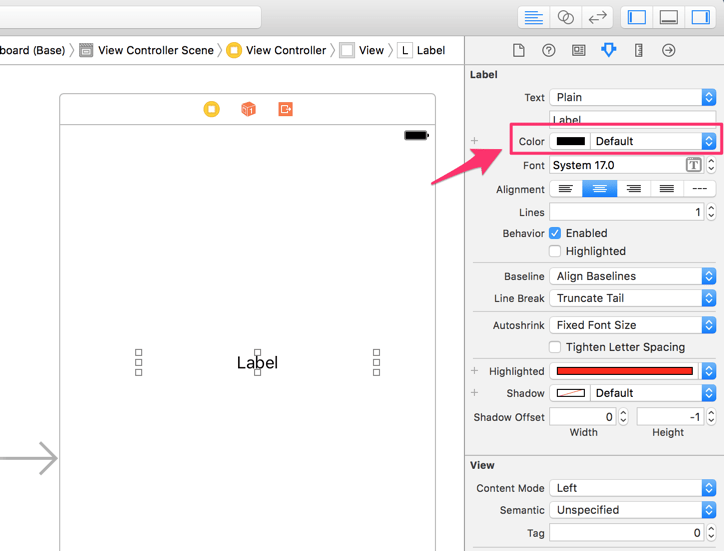Open the Baseline Align Baselines dropdown
Viewport: 724px width, 551px height.
(x=633, y=276)
